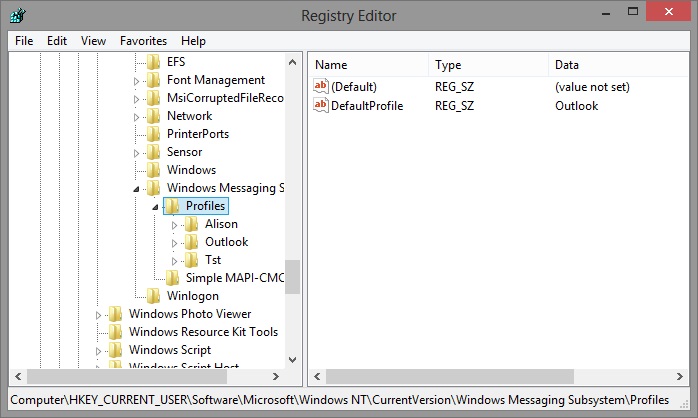The width and height of the screenshot is (698, 418).
Task: Expand the Windows Photo Viewer key
Action: [x=98, y=316]
